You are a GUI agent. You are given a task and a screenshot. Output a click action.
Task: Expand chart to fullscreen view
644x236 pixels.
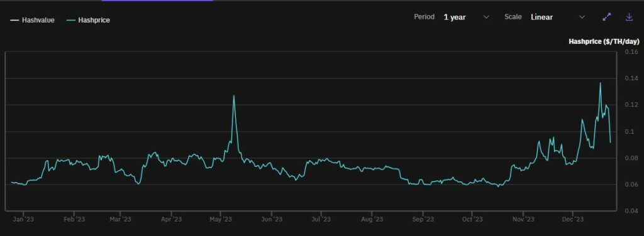click(607, 17)
